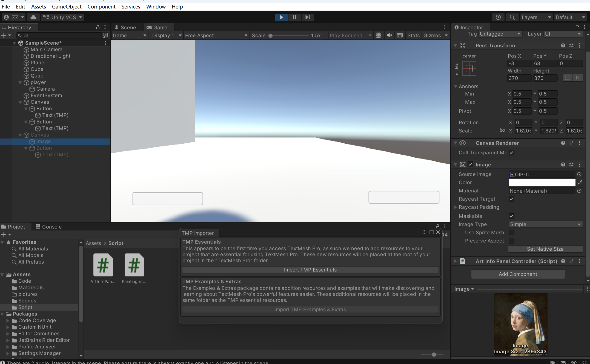Open Source Image object picker circle
The height and width of the screenshot is (364, 590).
pyautogui.click(x=579, y=174)
